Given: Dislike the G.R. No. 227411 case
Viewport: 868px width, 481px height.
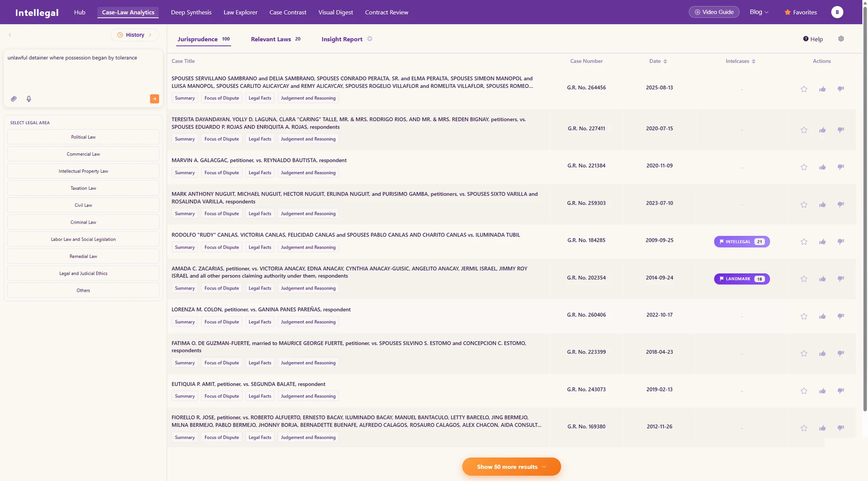Looking at the screenshot, I should 841,130.
